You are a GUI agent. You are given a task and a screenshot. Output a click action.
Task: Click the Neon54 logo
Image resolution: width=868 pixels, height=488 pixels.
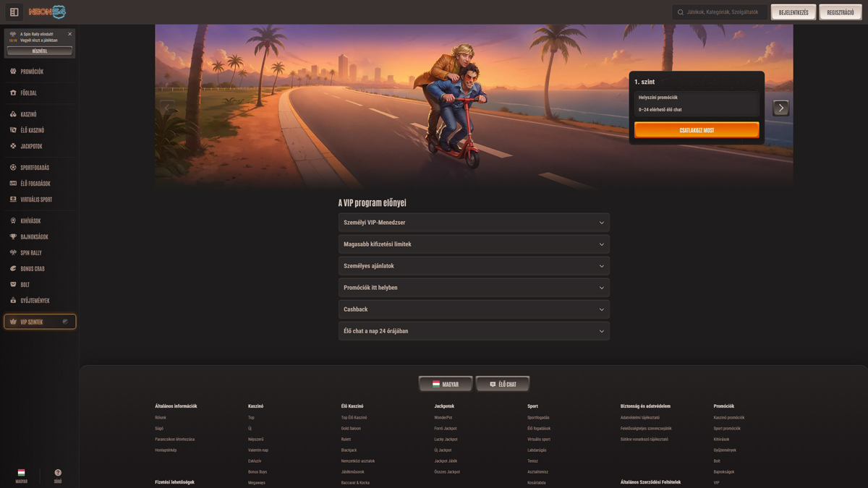47,12
